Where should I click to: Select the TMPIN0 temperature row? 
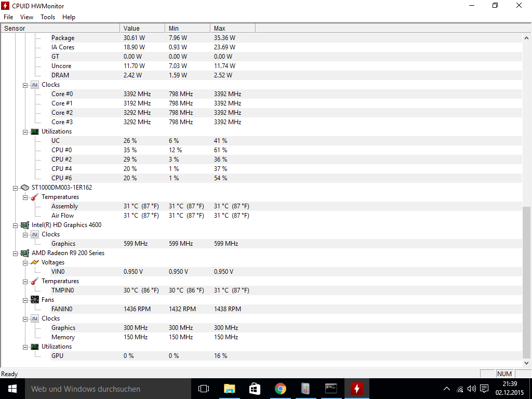(286, 290)
